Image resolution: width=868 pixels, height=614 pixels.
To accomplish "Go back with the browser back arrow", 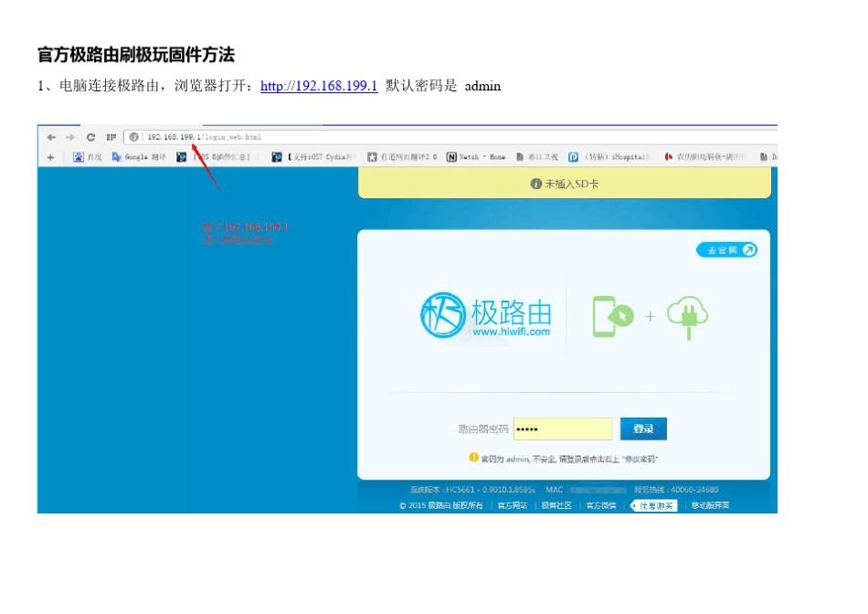I will coord(51,137).
